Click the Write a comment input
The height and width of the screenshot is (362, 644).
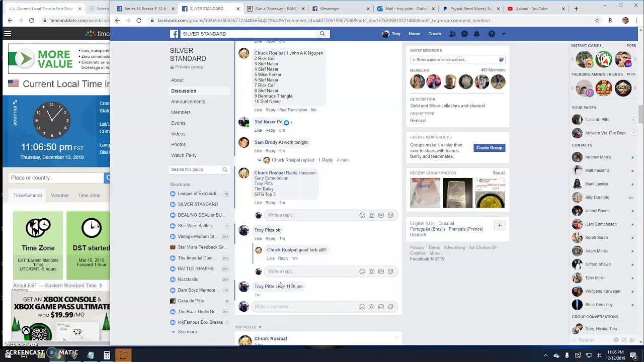tap(304, 307)
